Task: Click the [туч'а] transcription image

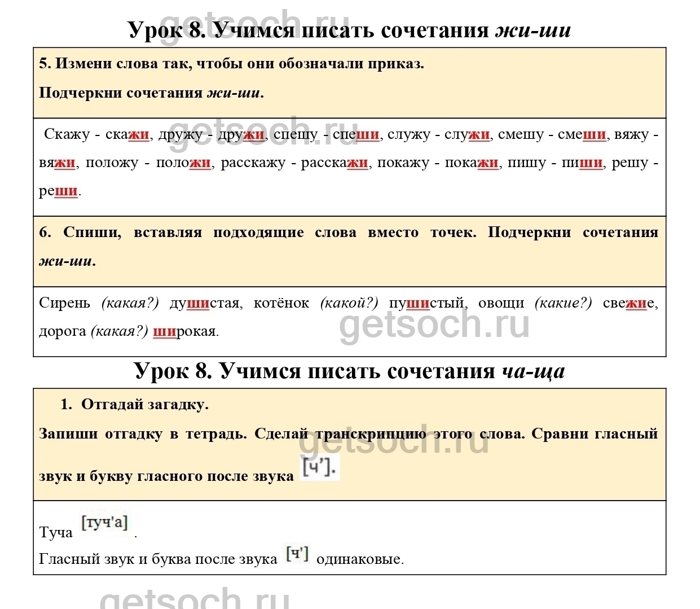Action: tap(104, 523)
